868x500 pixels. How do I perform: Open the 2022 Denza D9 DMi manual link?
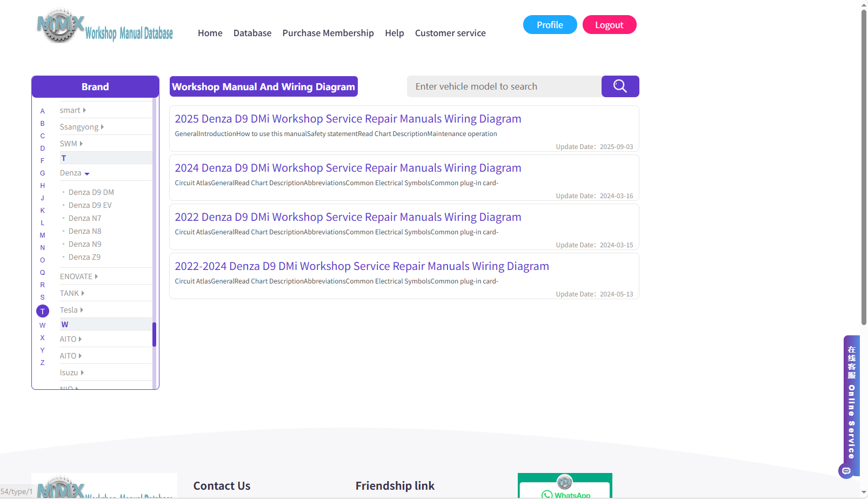[x=348, y=217]
